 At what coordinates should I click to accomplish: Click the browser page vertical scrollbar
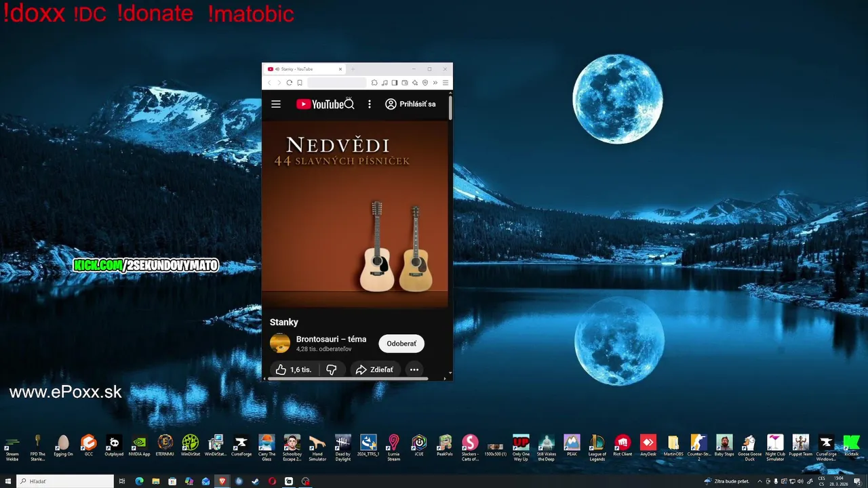tap(450, 109)
